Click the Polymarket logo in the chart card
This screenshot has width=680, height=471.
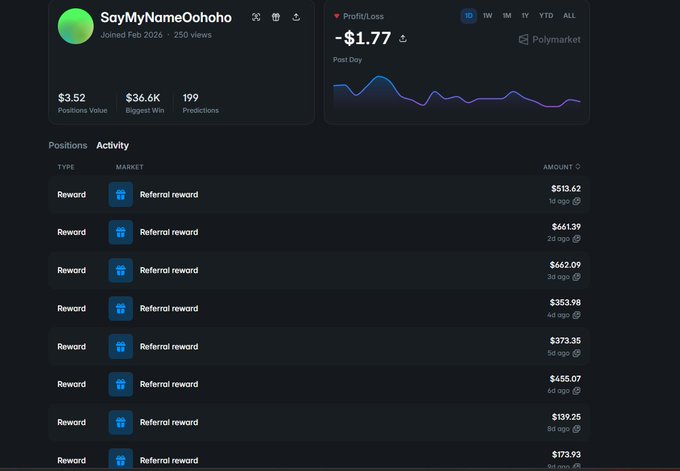(549, 39)
